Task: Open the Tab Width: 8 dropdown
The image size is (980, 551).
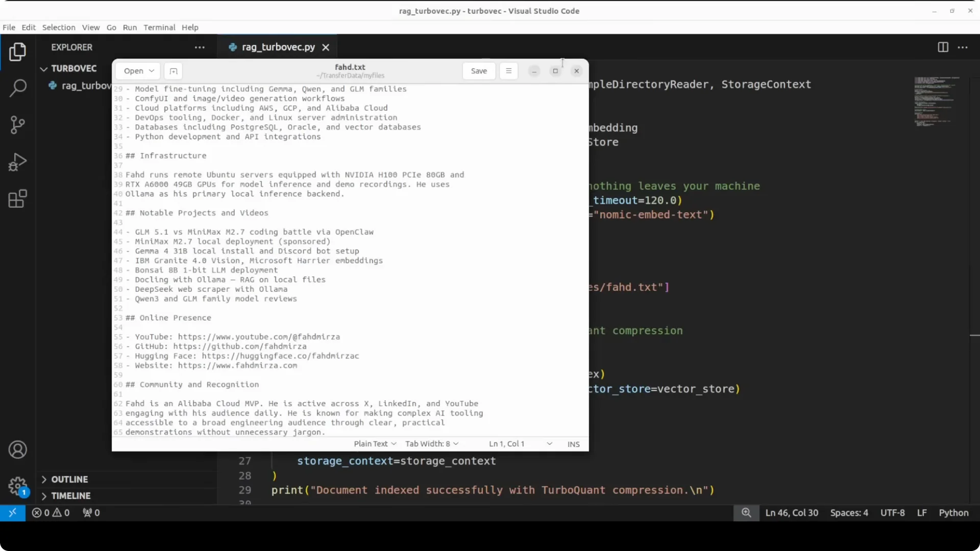Action: [432, 444]
